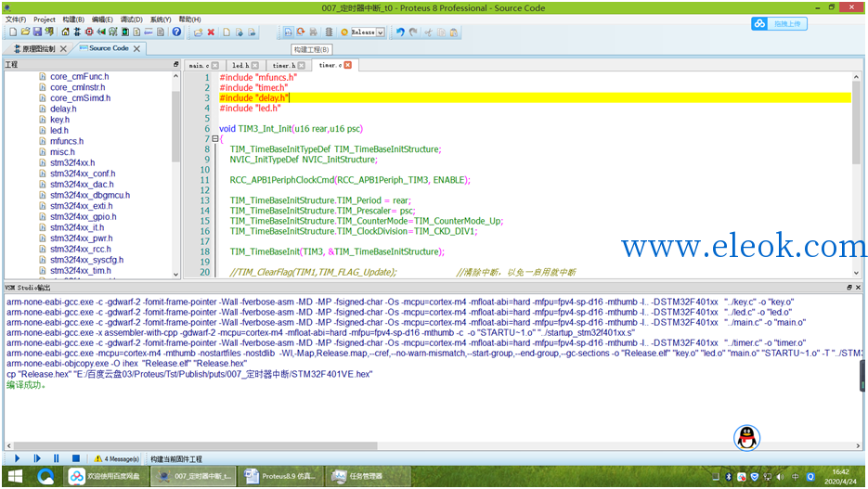The height and width of the screenshot is (489, 868).
Task: Click the red X remove-file toolbar icon
Action: 211,32
